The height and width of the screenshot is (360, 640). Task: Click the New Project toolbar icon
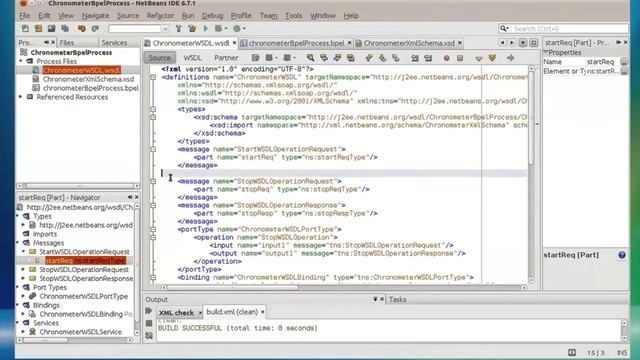coord(38,29)
